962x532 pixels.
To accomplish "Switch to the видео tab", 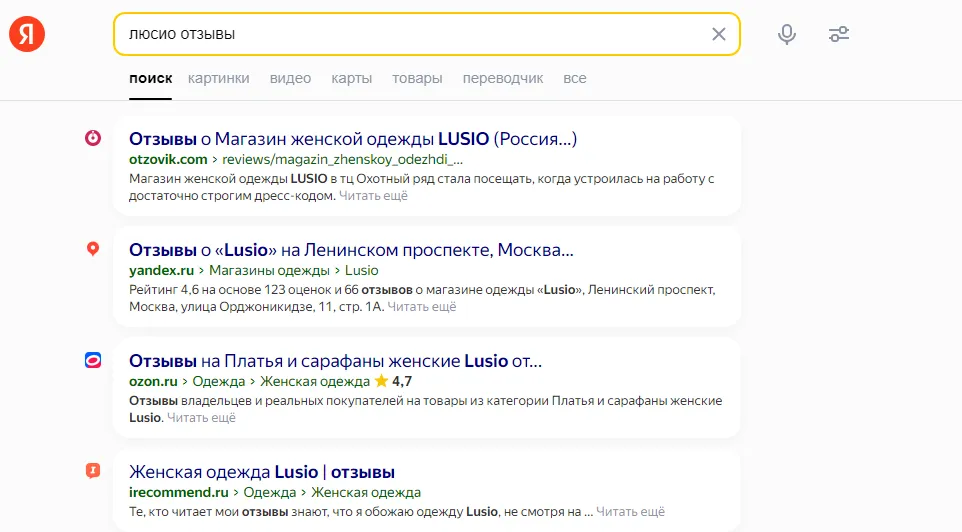I will click(x=290, y=79).
